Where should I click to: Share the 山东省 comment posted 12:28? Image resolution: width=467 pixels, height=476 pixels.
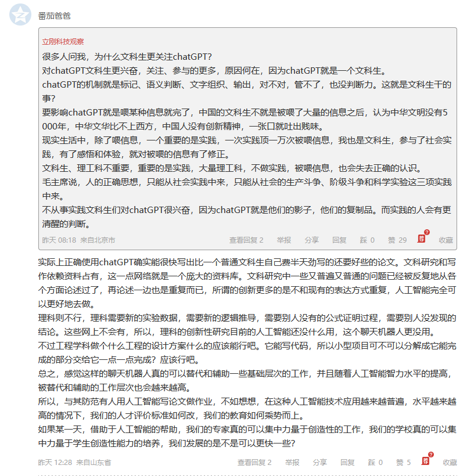point(319,462)
